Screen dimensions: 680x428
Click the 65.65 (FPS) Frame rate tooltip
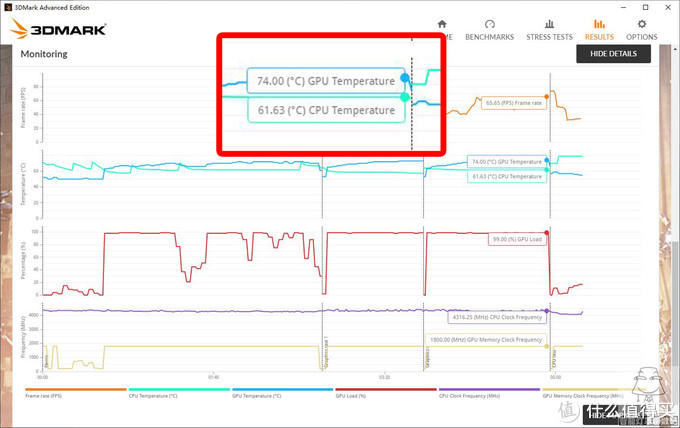coord(513,103)
